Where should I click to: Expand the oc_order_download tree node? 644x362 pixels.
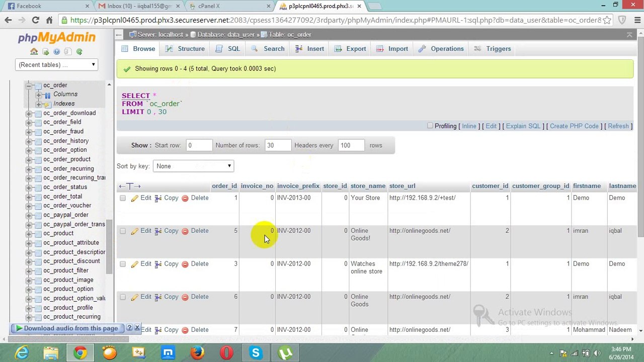click(29, 113)
